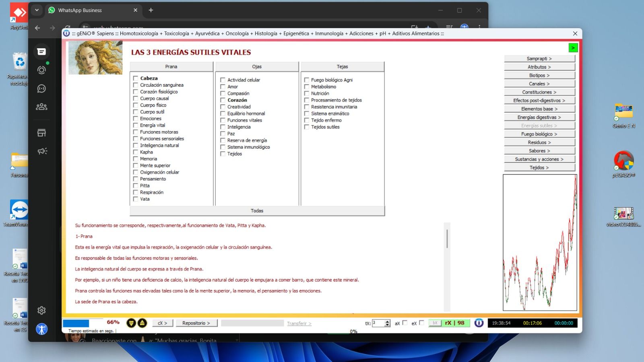Screen dimensions: 644x362
Task: Click the green arrow icon at top right
Action: coord(573,48)
